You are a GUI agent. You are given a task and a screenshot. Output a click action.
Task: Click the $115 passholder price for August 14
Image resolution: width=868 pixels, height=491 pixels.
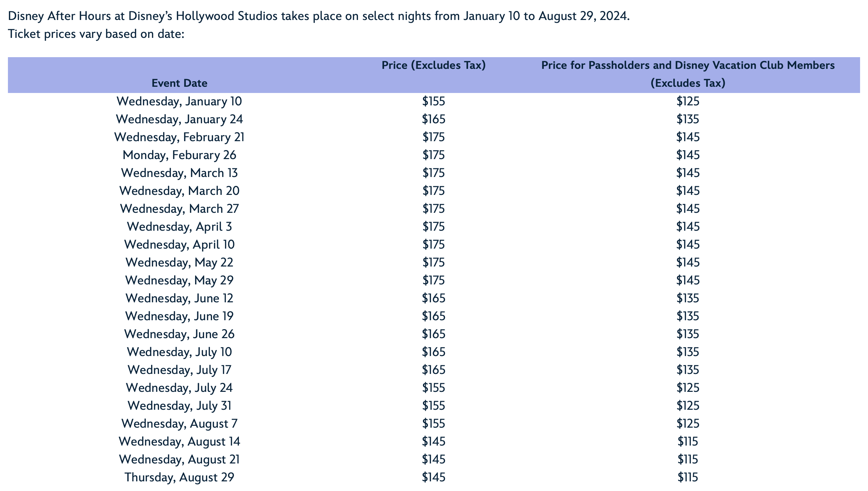(x=688, y=441)
